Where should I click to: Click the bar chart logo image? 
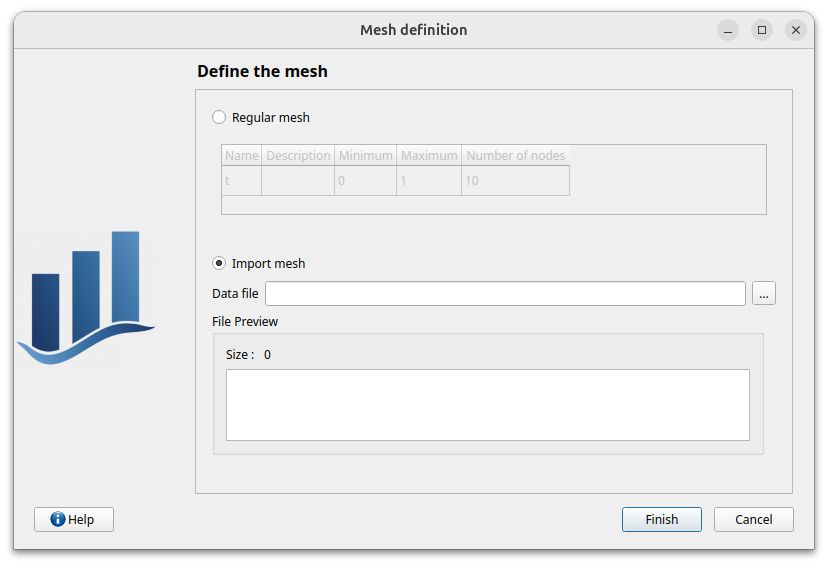pyautogui.click(x=86, y=297)
